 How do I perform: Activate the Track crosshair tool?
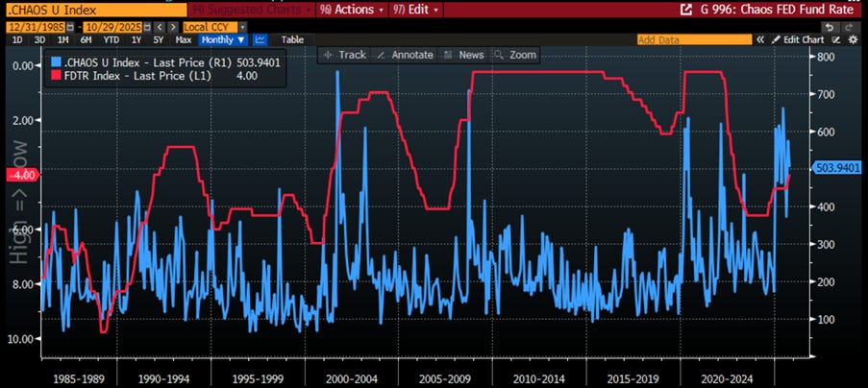344,55
